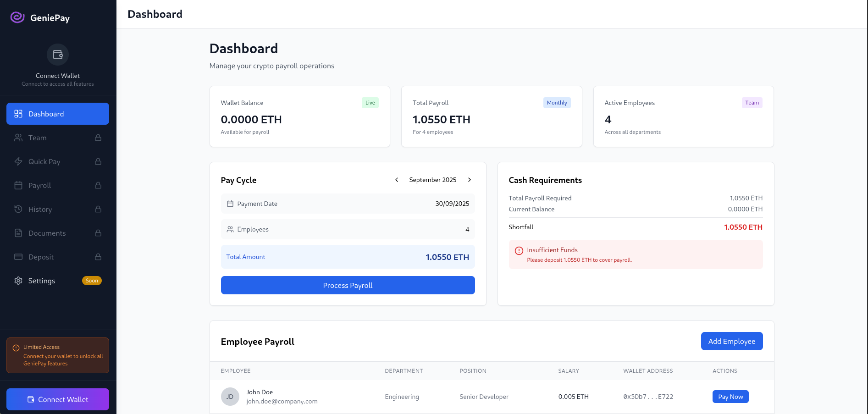Click the lightning bolt Quick Pay icon
868x414 pixels.
[x=18, y=161]
